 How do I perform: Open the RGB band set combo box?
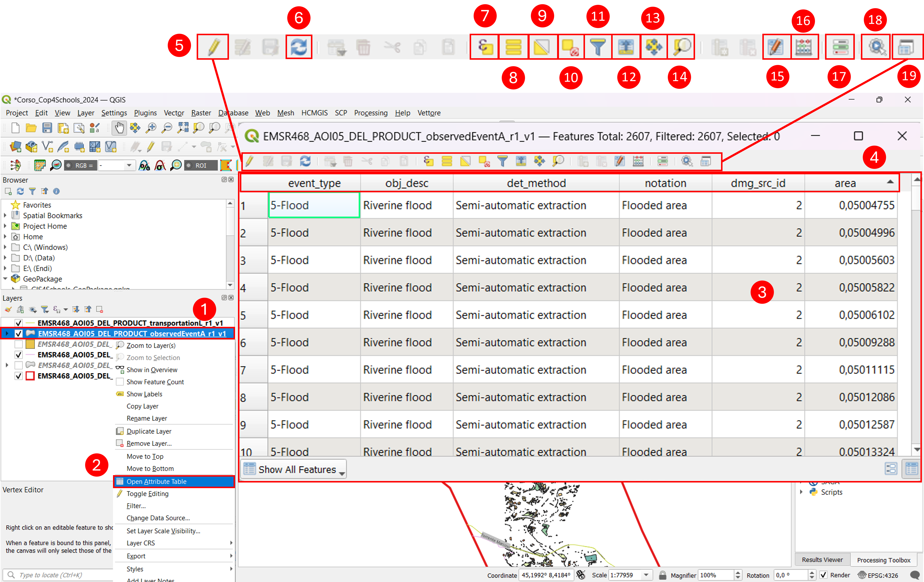click(x=117, y=165)
